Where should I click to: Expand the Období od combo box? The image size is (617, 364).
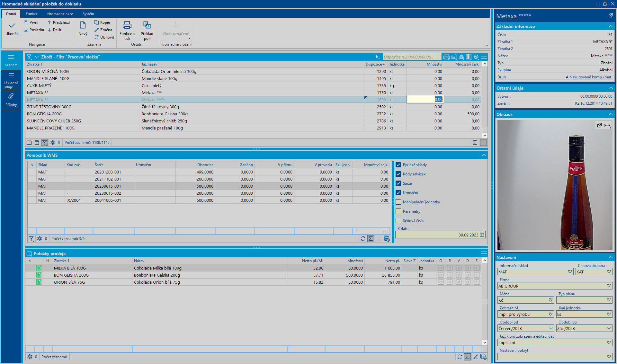point(550,328)
